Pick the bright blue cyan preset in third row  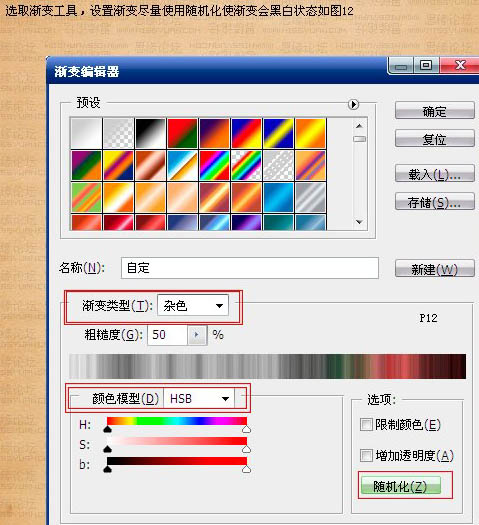point(278,197)
